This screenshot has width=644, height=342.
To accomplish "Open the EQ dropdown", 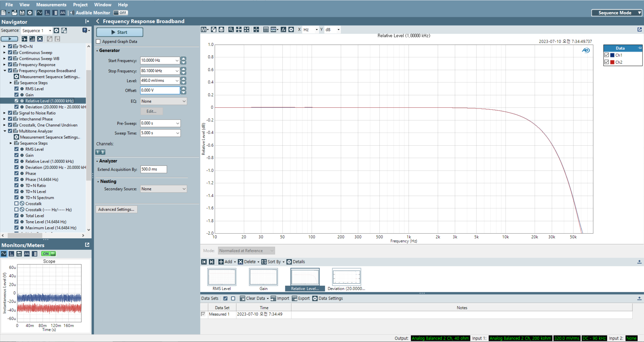I will (x=163, y=101).
